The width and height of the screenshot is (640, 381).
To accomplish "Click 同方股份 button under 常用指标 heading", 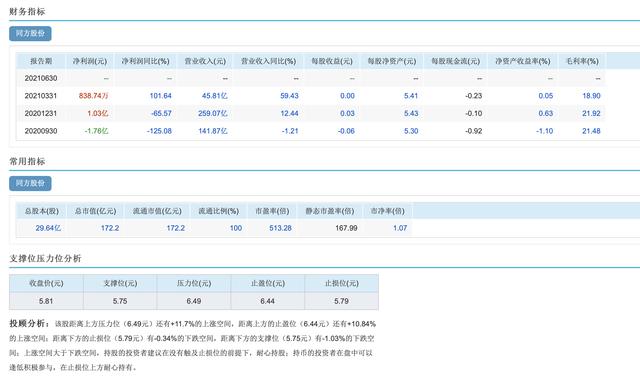I will (x=30, y=183).
